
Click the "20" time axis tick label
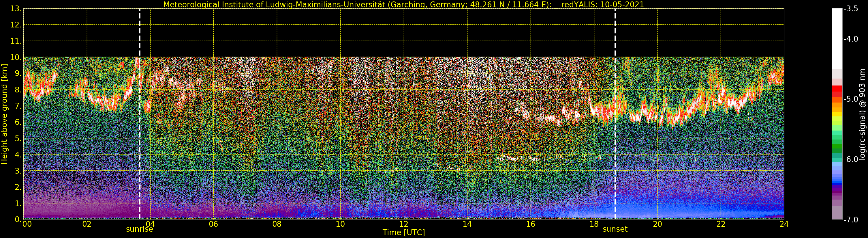pyautogui.click(x=657, y=224)
